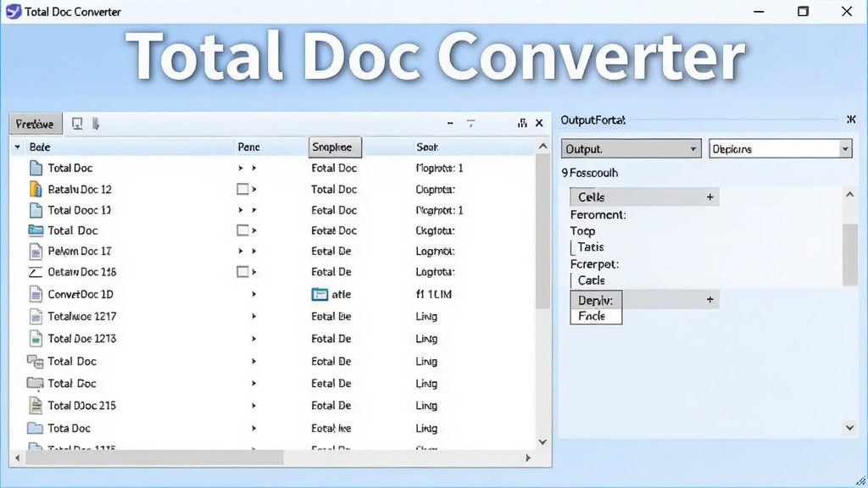
Task: Select the Pelom Doc 17 file name
Action: [x=80, y=251]
